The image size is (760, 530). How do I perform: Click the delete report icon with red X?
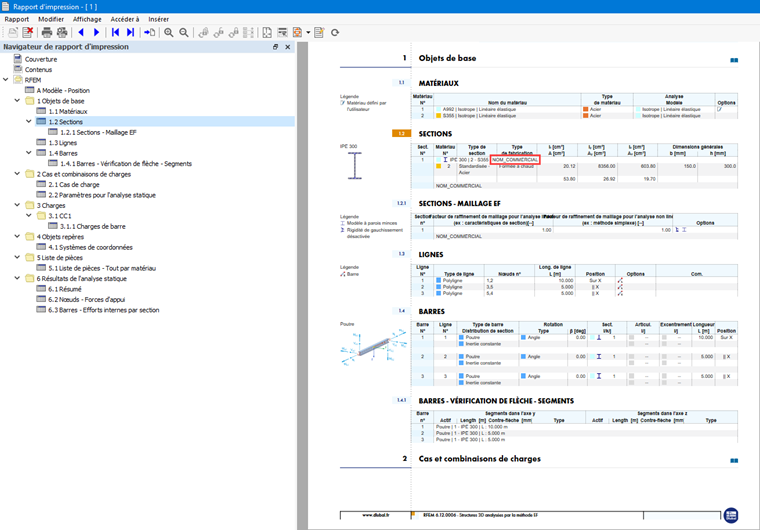(x=28, y=32)
